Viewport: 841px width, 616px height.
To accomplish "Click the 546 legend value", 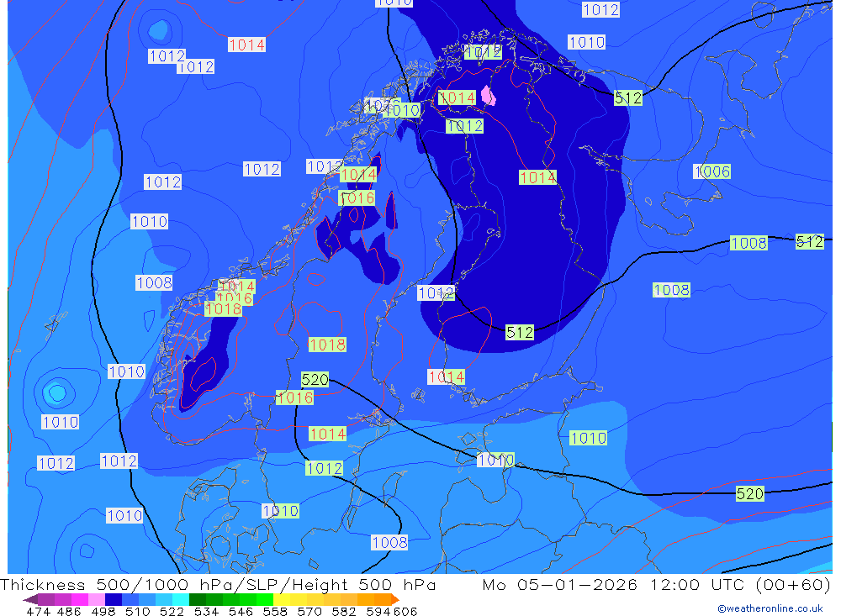I will tap(241, 612).
